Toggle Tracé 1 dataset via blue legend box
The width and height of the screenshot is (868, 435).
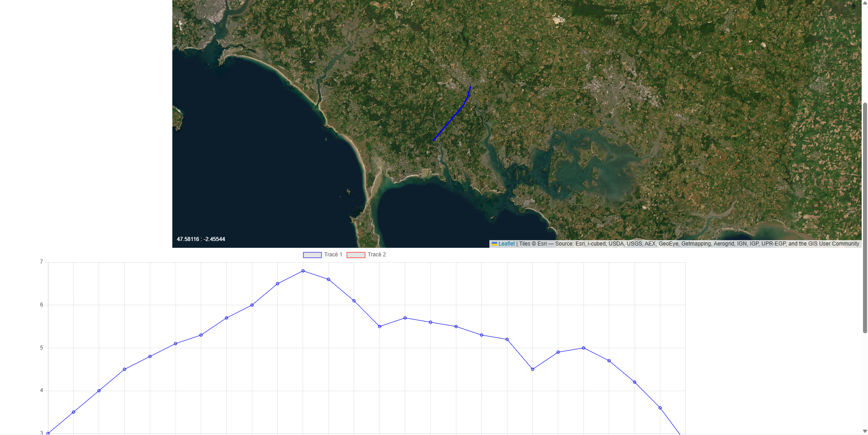coord(312,255)
